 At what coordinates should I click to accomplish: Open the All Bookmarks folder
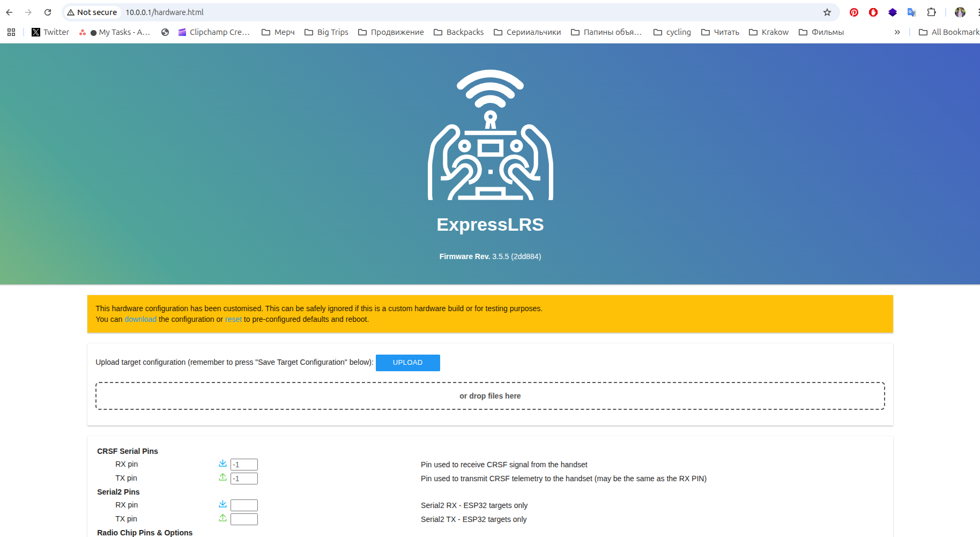click(x=949, y=32)
